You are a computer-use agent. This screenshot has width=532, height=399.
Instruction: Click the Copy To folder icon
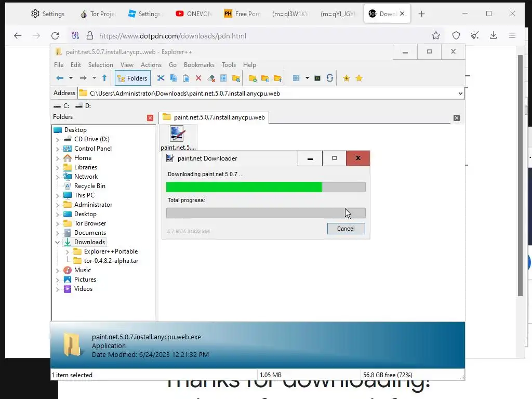265,78
